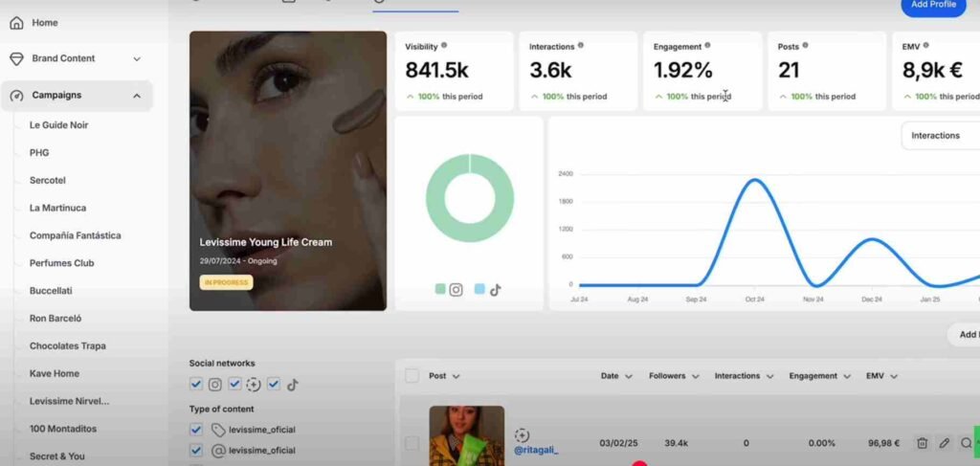Click the EMV info icon

click(925, 46)
